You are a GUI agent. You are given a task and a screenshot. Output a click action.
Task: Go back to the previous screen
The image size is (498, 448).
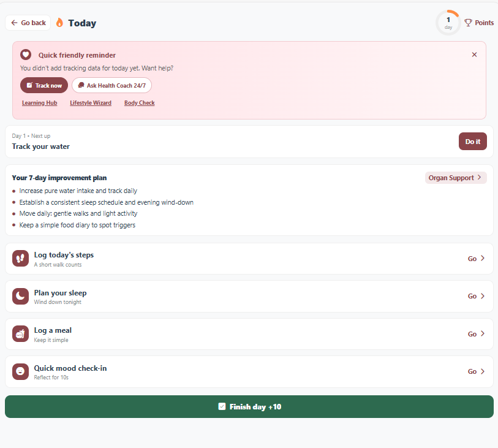(28, 23)
